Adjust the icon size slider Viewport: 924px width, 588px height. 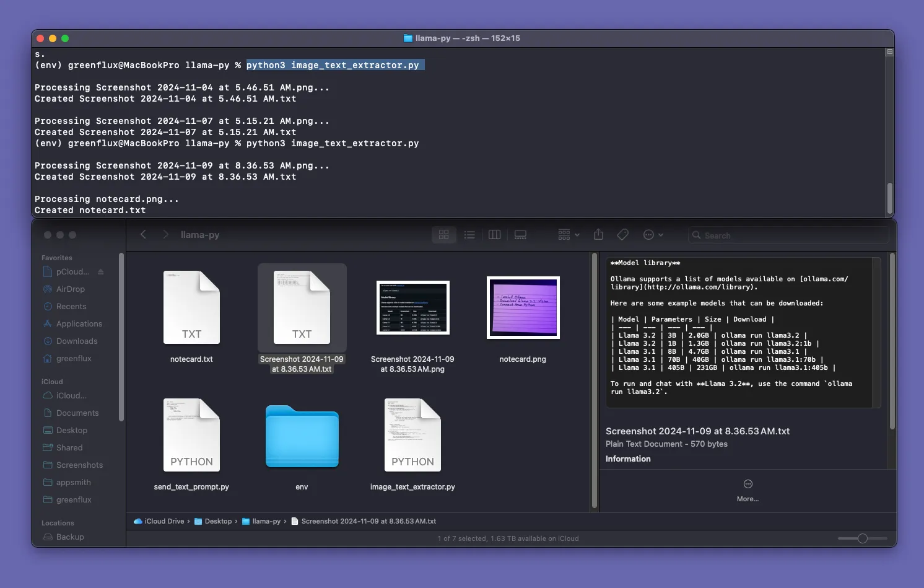tap(862, 538)
